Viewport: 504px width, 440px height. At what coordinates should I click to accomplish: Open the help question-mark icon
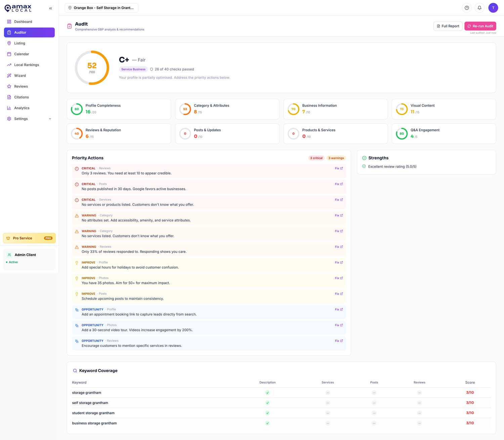pos(467,8)
